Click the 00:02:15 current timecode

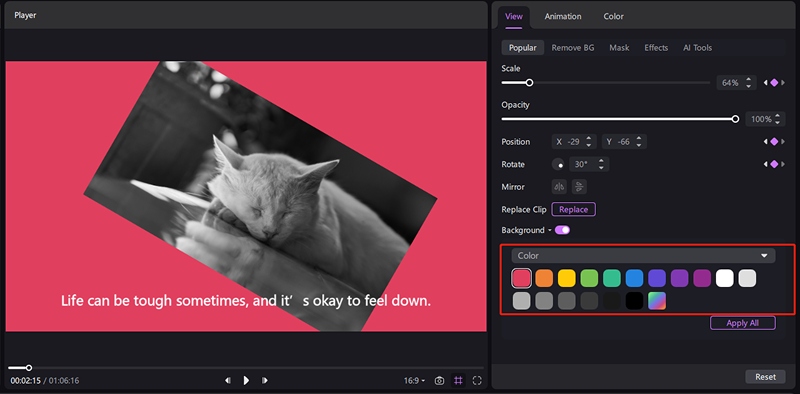25,381
